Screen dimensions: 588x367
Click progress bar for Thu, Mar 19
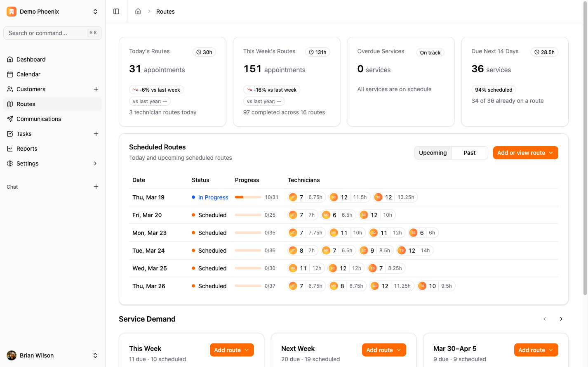pyautogui.click(x=248, y=197)
